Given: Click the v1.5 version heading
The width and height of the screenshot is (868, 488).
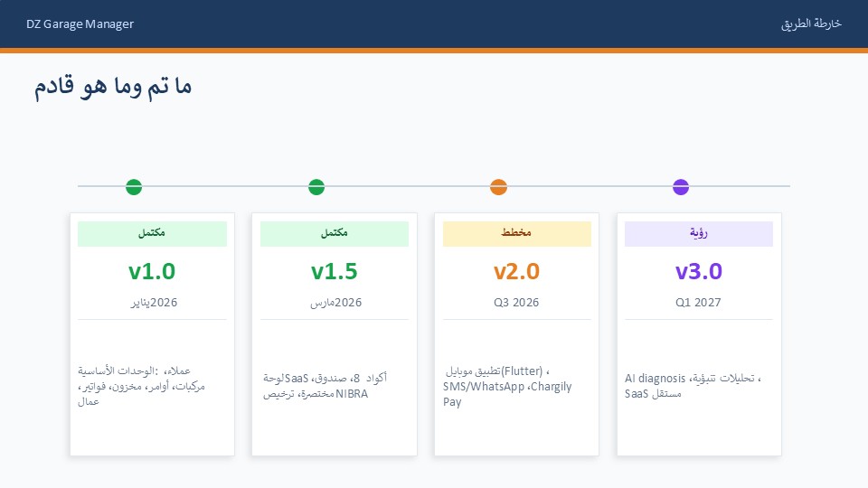Looking at the screenshot, I should (x=335, y=271).
